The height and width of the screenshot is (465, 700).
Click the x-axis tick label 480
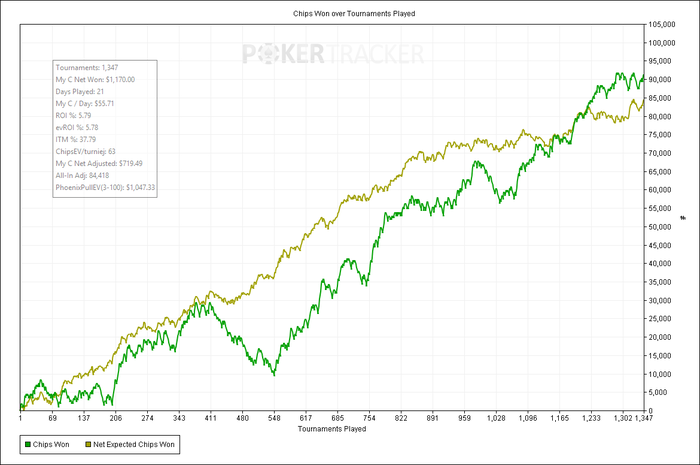click(242, 418)
